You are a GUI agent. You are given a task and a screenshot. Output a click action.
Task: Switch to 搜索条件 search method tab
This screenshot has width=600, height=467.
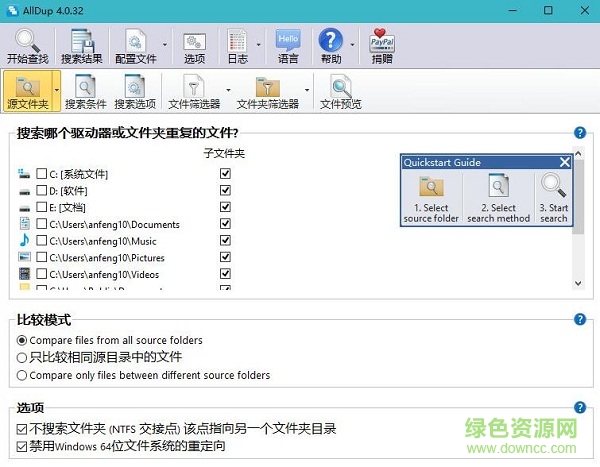(85, 91)
